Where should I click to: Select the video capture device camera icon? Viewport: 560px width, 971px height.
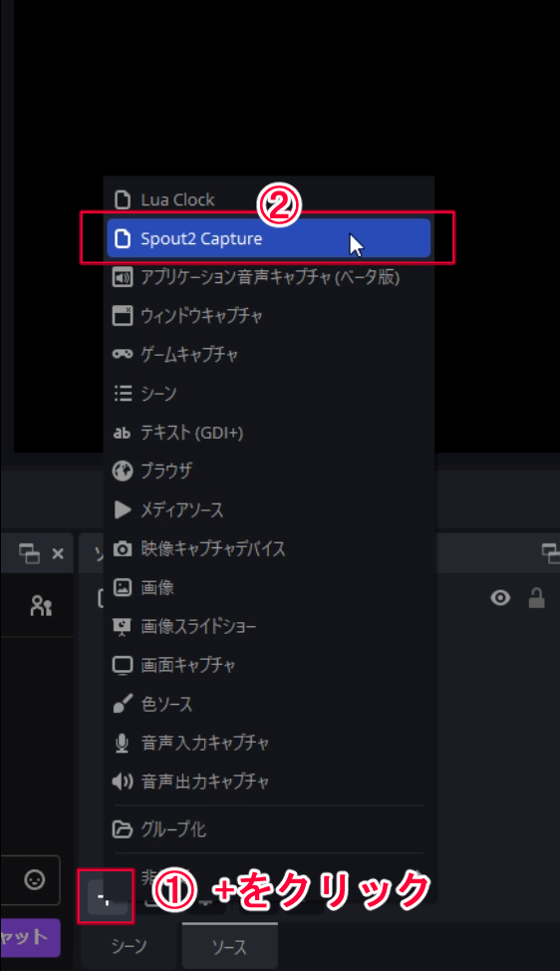[122, 548]
